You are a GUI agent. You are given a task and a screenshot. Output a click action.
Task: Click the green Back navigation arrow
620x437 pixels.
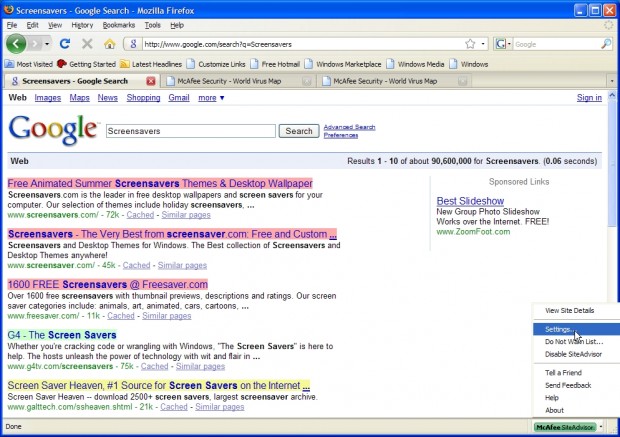click(16, 44)
